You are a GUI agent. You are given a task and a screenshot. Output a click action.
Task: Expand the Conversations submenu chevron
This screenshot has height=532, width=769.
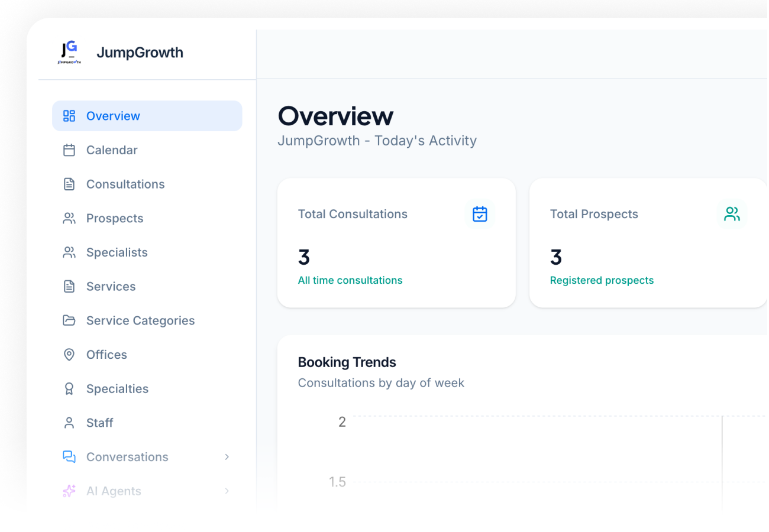point(227,457)
